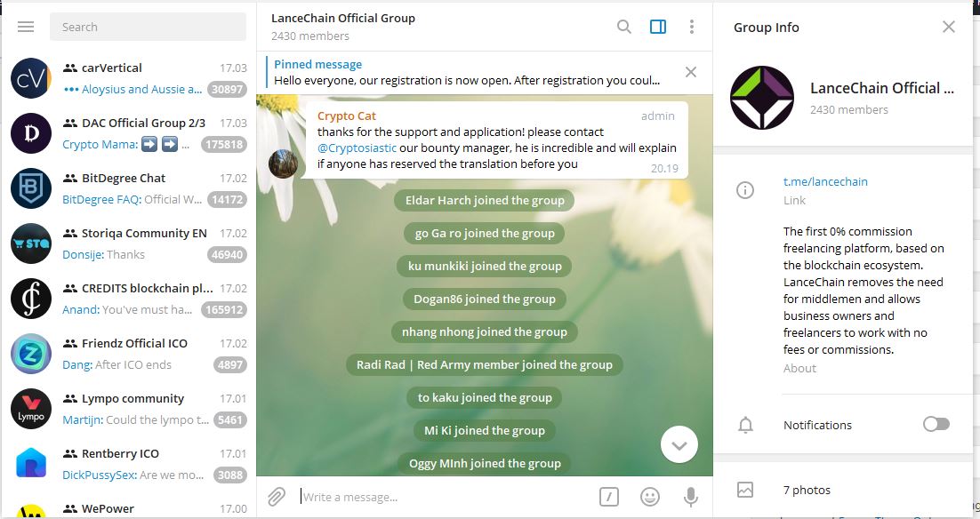980x519 pixels.
Task: Click 'Dogan86 joined the group' notice
Action: pyautogui.click(x=485, y=299)
